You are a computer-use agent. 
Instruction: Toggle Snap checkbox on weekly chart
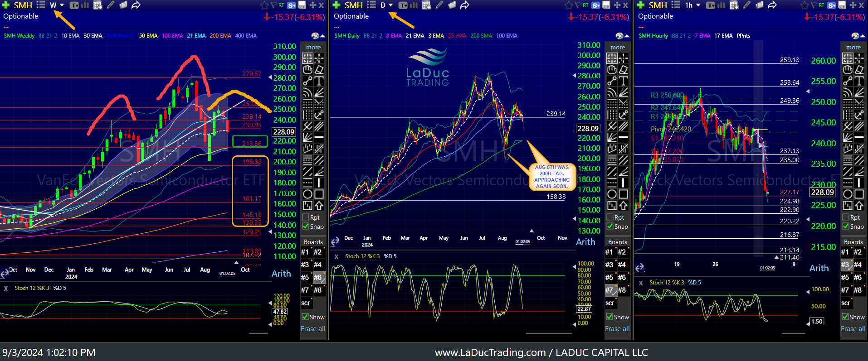pyautogui.click(x=306, y=226)
